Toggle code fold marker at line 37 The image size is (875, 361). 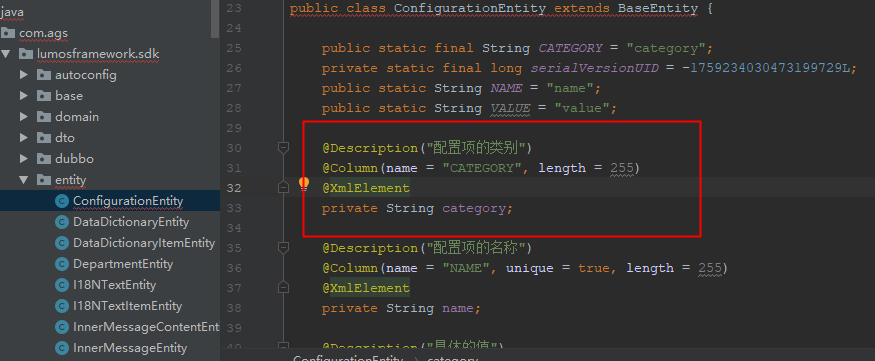(283, 287)
